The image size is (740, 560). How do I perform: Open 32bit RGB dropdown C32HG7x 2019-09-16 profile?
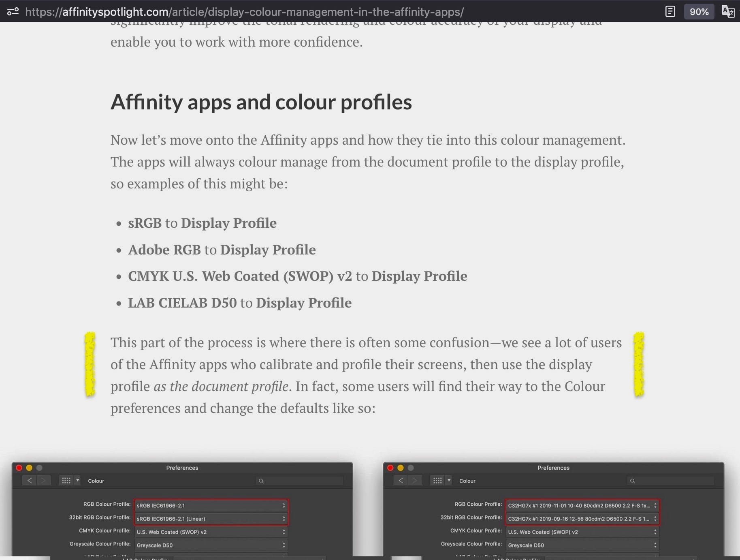[582, 519]
